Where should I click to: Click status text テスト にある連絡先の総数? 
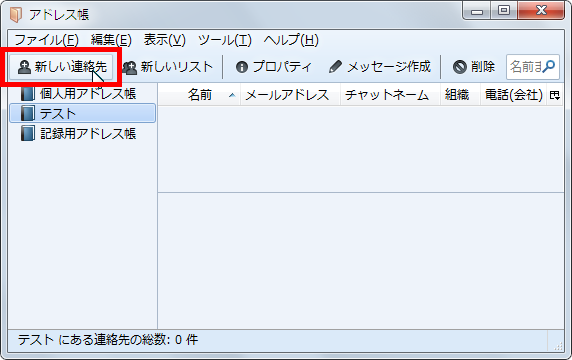pyautogui.click(x=108, y=340)
